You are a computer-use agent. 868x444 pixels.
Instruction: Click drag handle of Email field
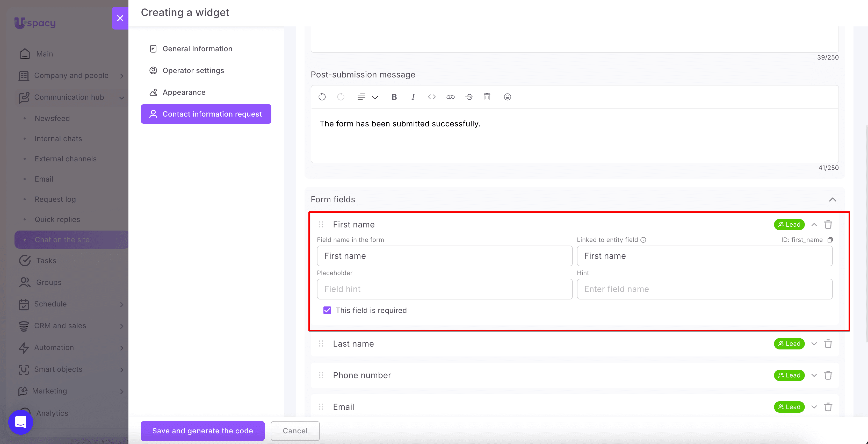(321, 407)
